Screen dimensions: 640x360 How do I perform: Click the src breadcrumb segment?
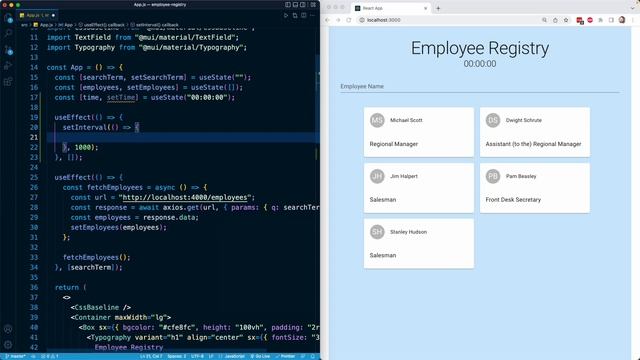pos(24,25)
